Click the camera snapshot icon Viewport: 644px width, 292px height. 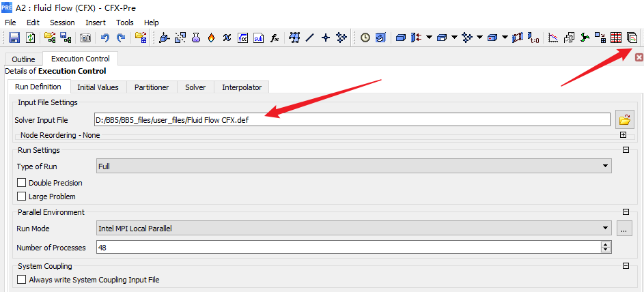click(x=85, y=38)
